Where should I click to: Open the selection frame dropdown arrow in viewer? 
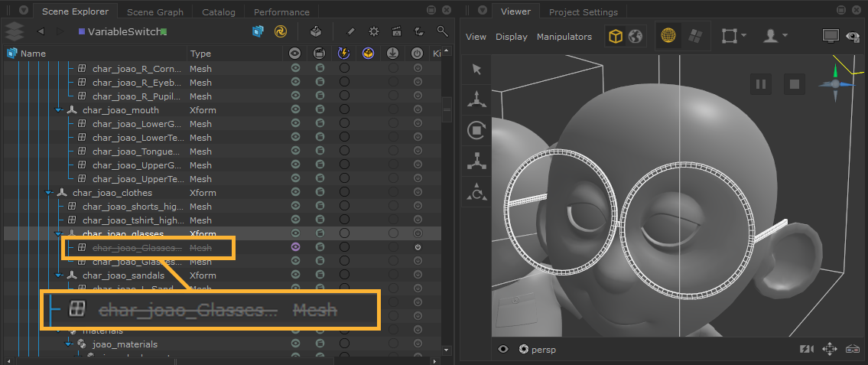743,36
